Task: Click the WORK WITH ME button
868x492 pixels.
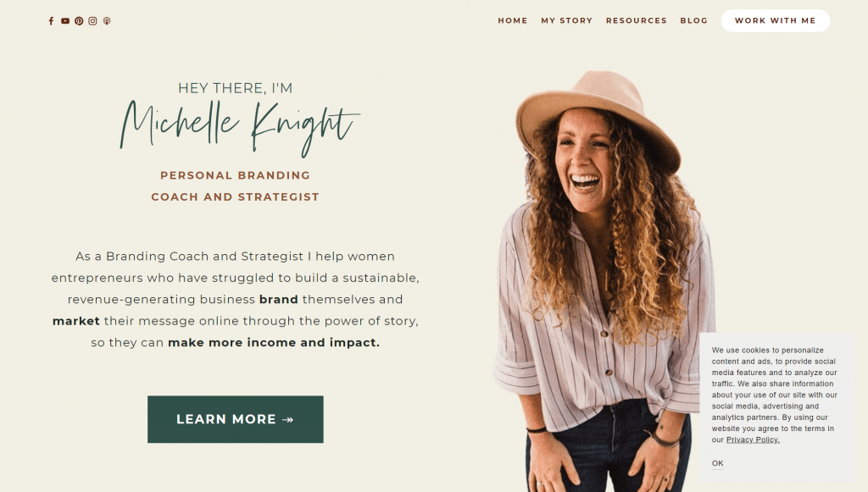Action: pos(776,20)
